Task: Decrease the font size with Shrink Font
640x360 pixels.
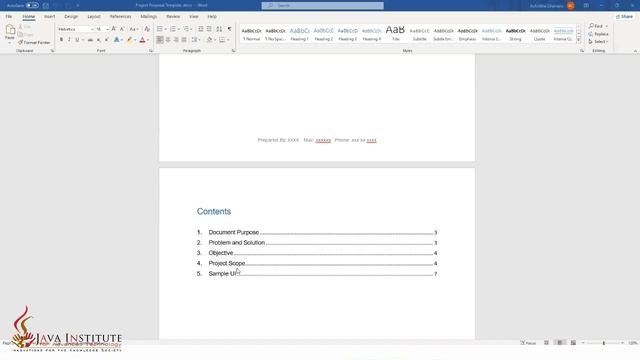Action: tap(122, 29)
